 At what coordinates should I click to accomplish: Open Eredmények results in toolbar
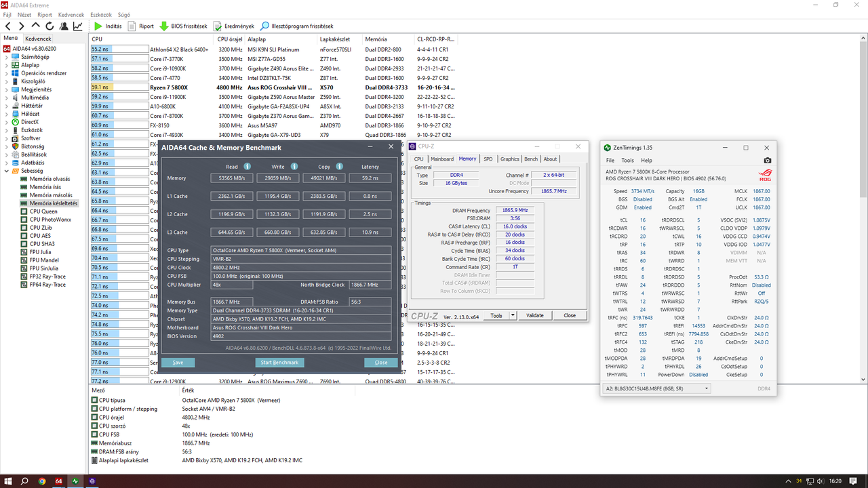(234, 26)
